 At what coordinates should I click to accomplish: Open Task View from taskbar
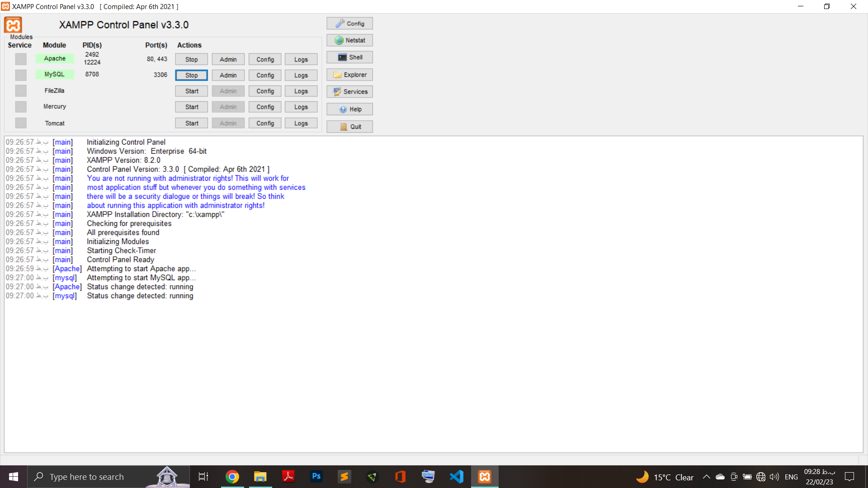pyautogui.click(x=203, y=477)
